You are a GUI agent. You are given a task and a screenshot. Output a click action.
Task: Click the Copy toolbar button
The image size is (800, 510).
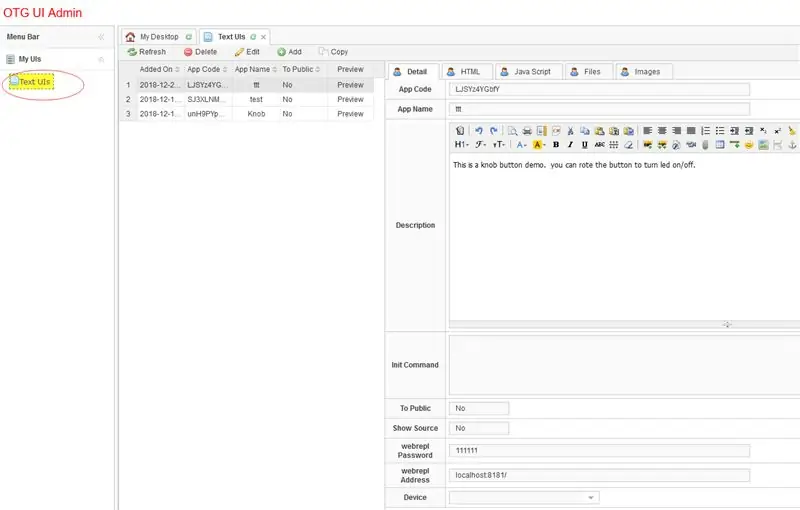tap(333, 52)
